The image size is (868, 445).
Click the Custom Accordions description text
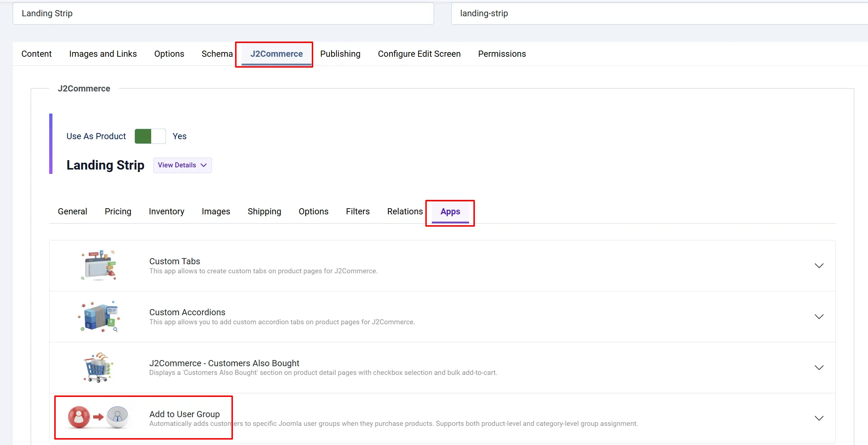[282, 322]
